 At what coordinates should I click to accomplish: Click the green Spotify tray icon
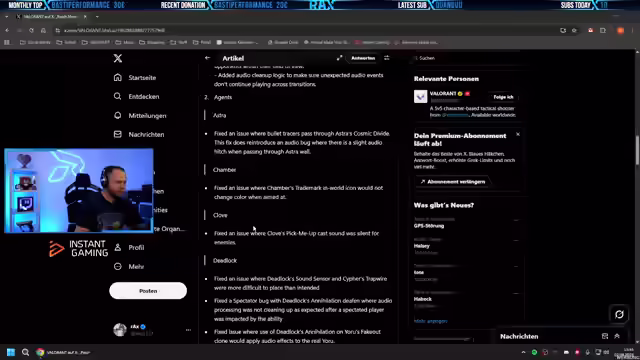pyautogui.click(x=534, y=352)
